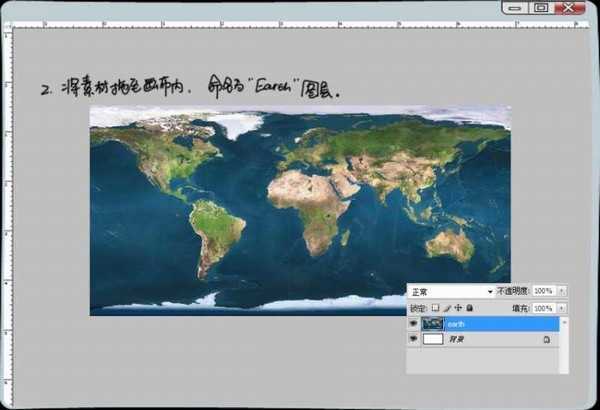Hide the earth layer via eye icon
600x410 pixels.
(x=412, y=324)
